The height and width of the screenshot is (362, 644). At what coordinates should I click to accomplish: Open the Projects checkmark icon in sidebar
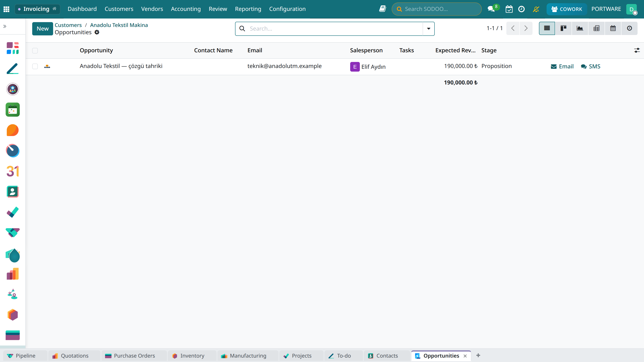pos(12,212)
